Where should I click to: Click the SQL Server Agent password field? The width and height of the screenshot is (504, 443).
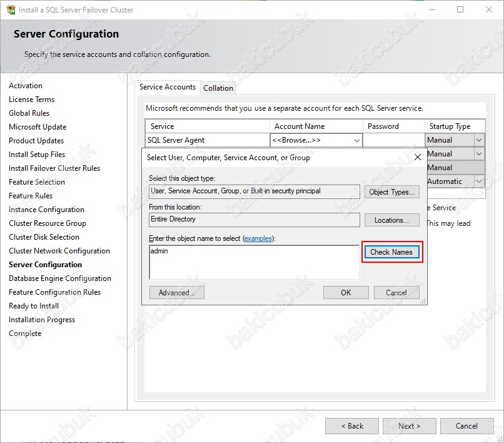[x=394, y=140]
